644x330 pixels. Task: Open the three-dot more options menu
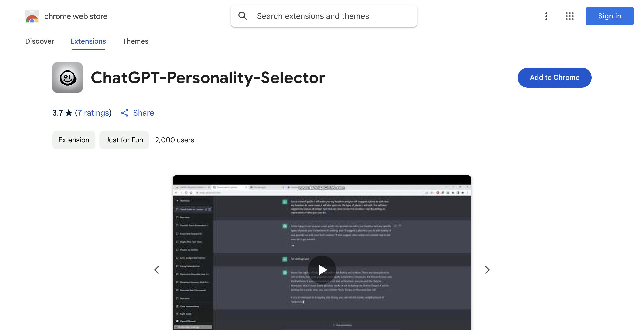[x=546, y=16]
